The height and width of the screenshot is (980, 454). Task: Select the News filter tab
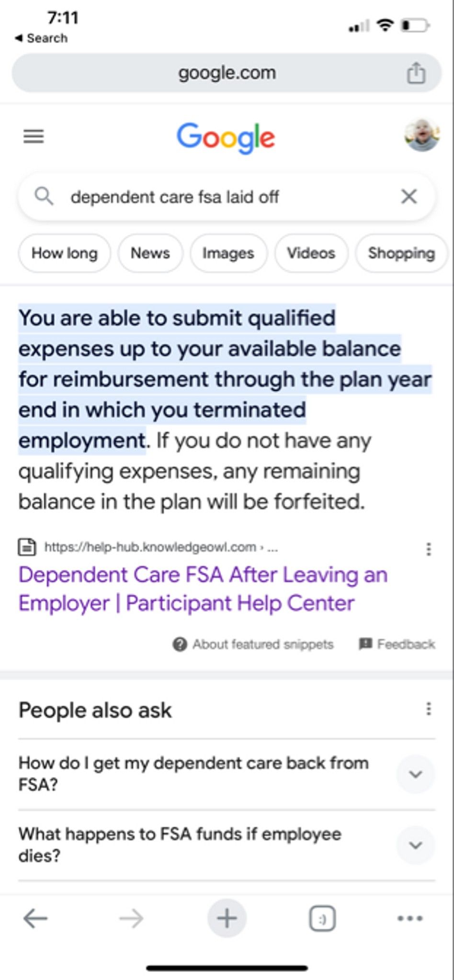tap(150, 253)
